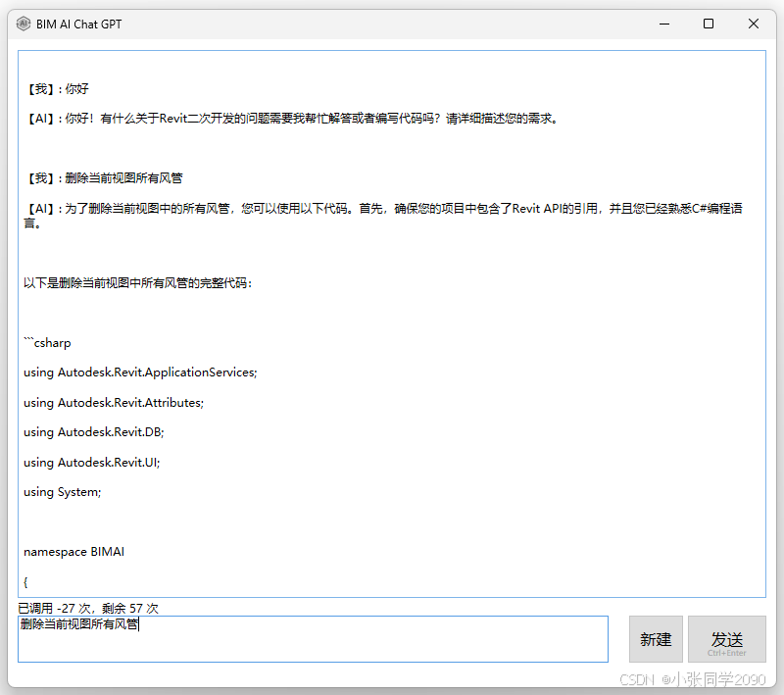
Task: Click the BIM AI Chat GPT app icon
Action: pyautogui.click(x=23, y=24)
